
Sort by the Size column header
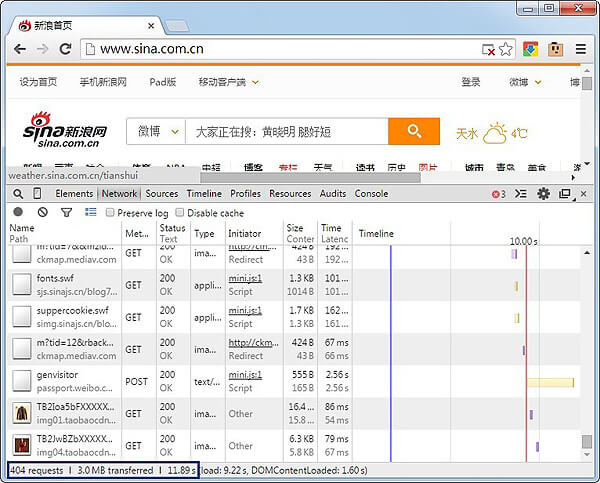click(x=300, y=233)
